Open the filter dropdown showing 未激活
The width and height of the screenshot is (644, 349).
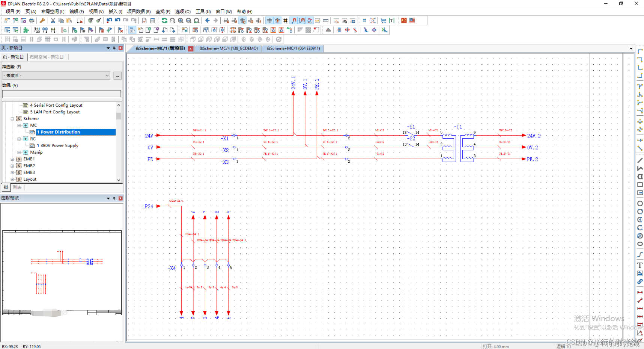[x=56, y=76]
